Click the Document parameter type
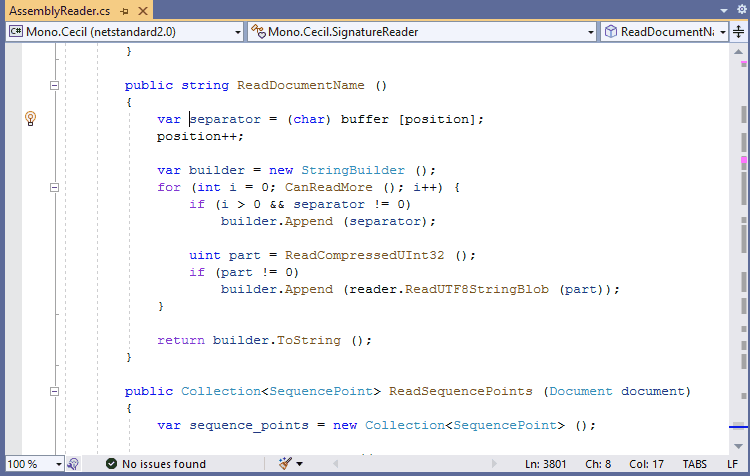 581,391
